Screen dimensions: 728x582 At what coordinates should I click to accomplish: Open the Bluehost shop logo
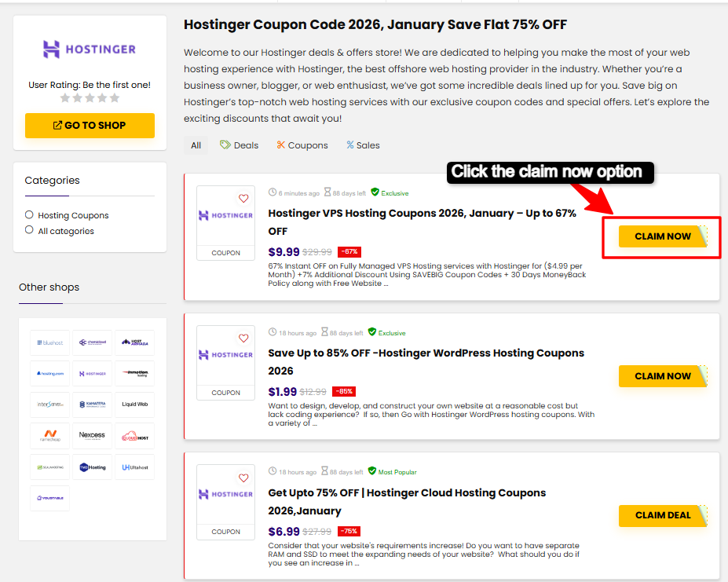pos(50,342)
